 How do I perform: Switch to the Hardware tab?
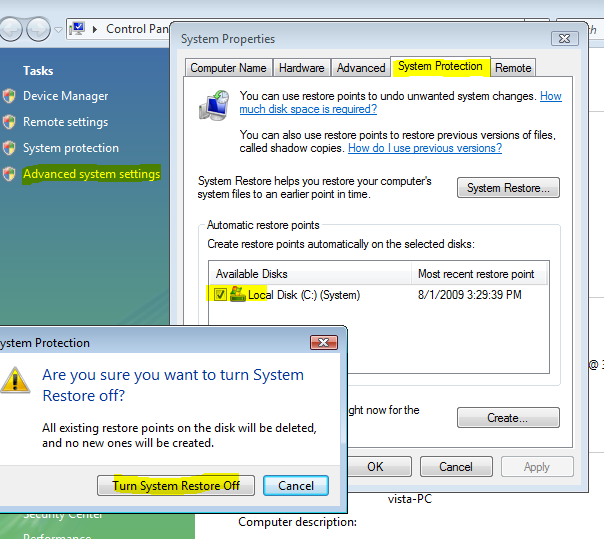coord(302,68)
